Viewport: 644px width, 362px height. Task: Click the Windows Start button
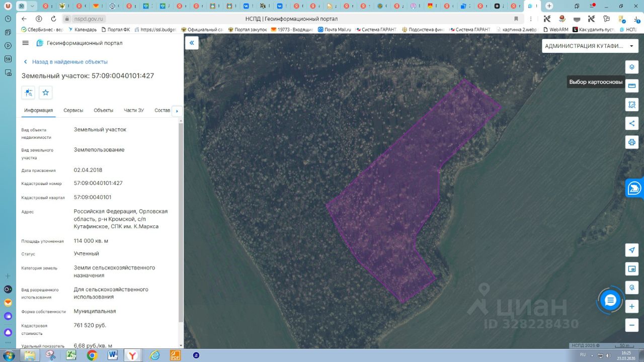(9, 355)
